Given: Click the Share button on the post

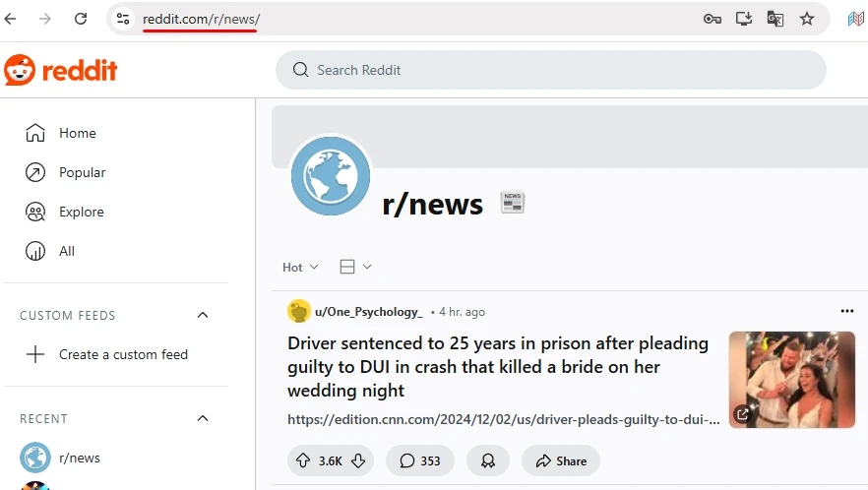Looking at the screenshot, I should point(560,460).
